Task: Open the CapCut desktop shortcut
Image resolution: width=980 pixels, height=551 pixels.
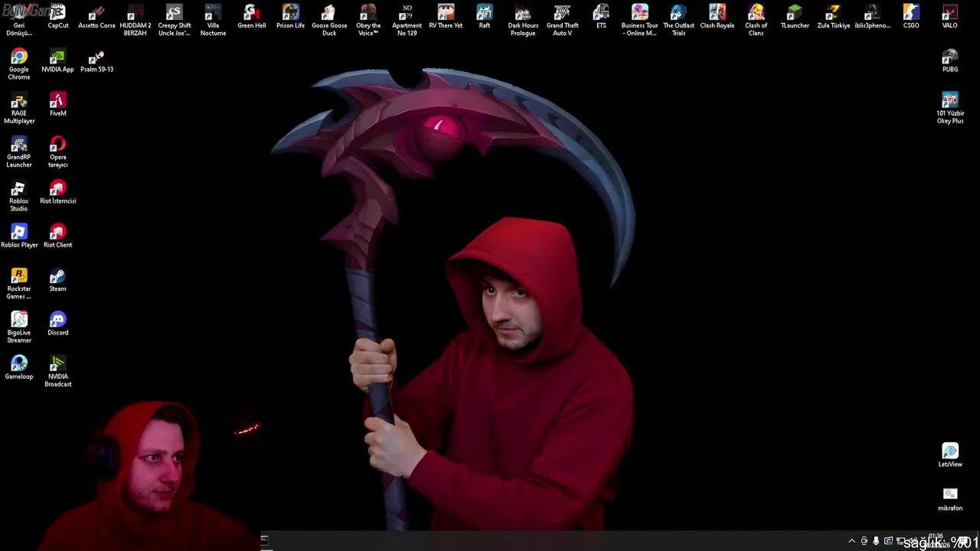Action: [58, 17]
